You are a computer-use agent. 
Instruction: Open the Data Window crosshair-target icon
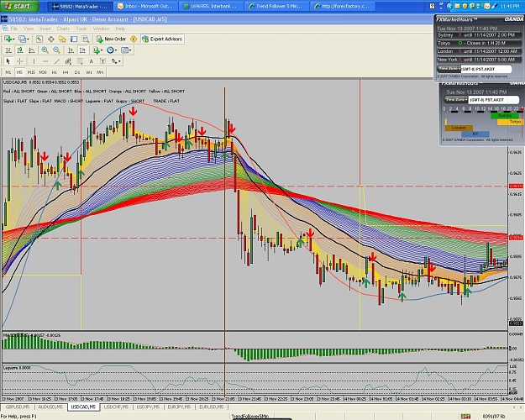[51, 39]
